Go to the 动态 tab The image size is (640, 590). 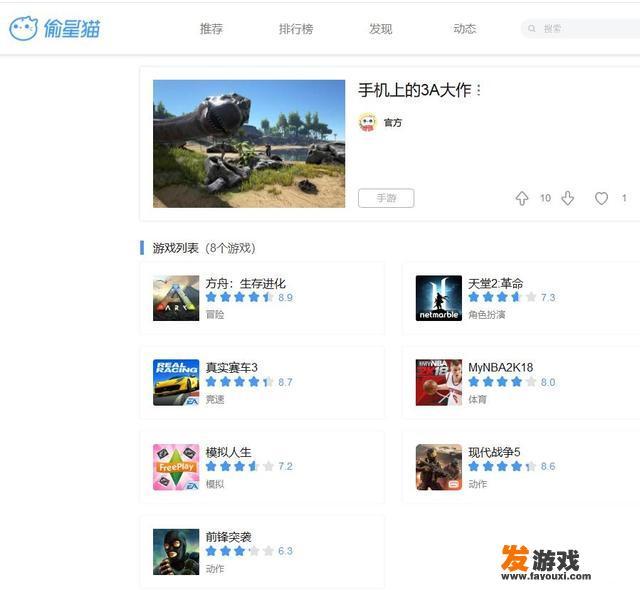[464, 29]
